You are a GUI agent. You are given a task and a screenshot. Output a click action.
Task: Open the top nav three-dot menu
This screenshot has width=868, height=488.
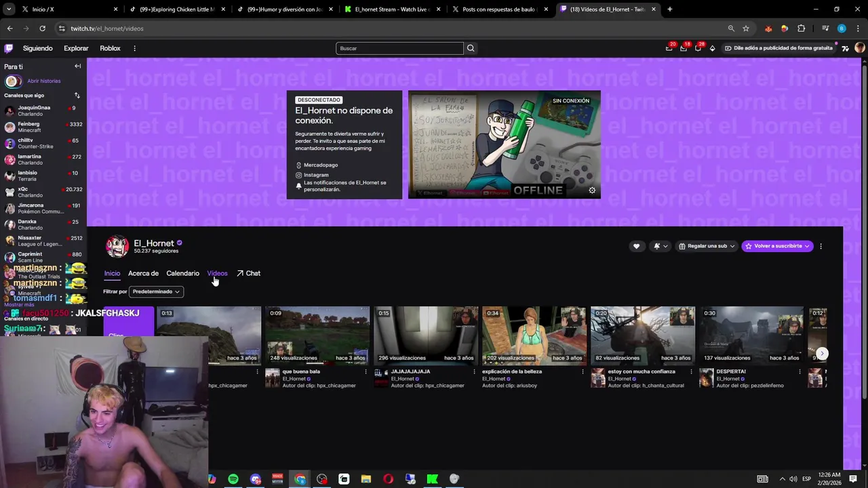(134, 48)
